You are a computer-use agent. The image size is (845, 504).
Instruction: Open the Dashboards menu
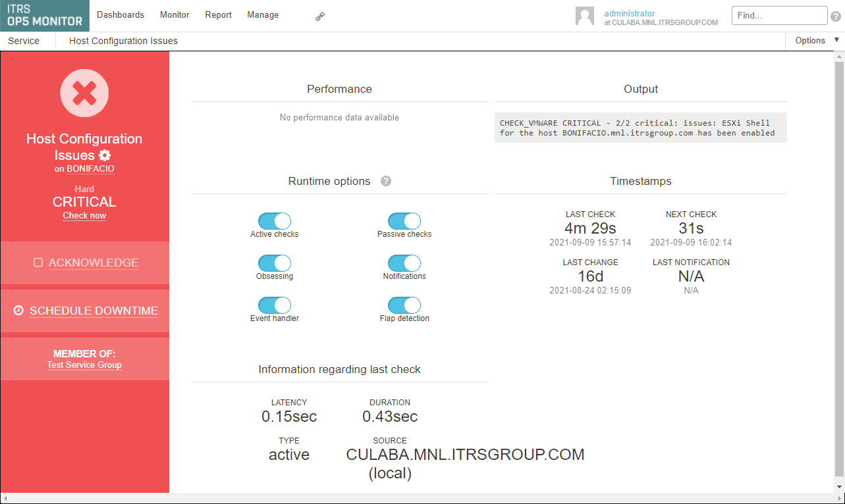coord(121,15)
